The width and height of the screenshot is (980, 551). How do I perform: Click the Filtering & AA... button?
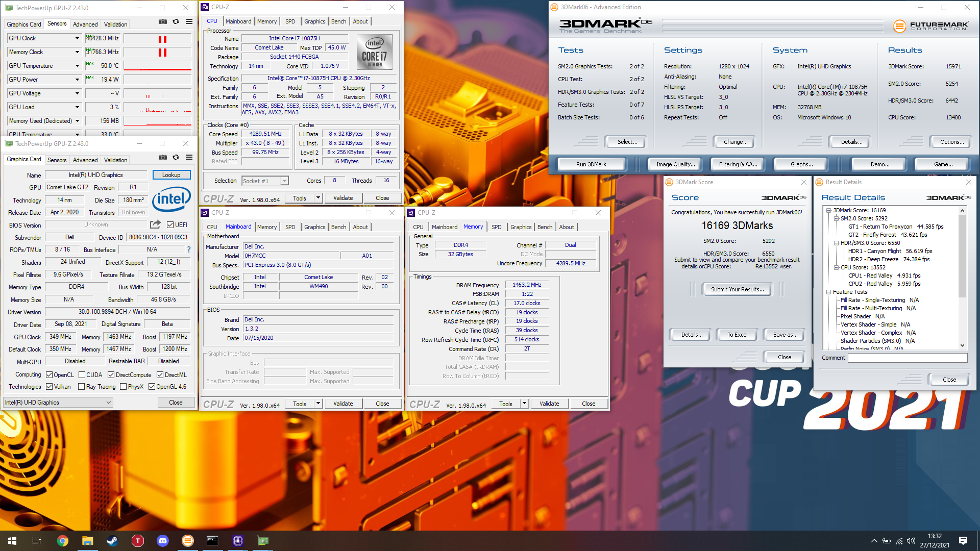click(738, 164)
